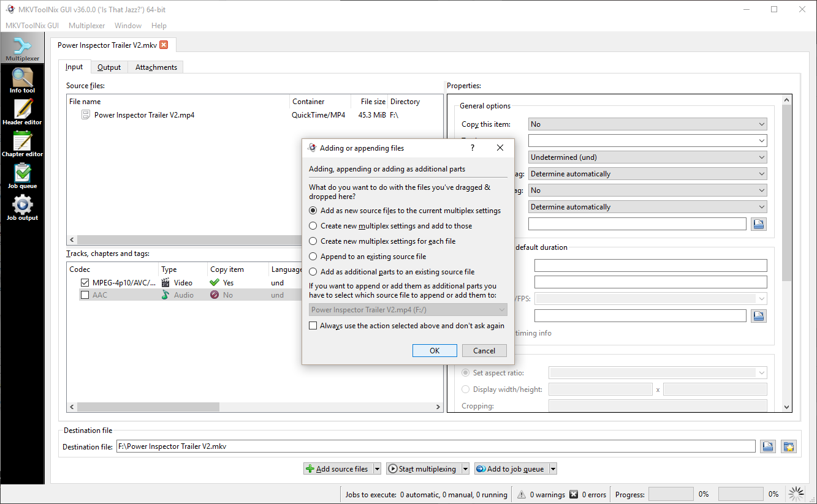Open the Job queue panel
The image size is (817, 504).
point(22,176)
